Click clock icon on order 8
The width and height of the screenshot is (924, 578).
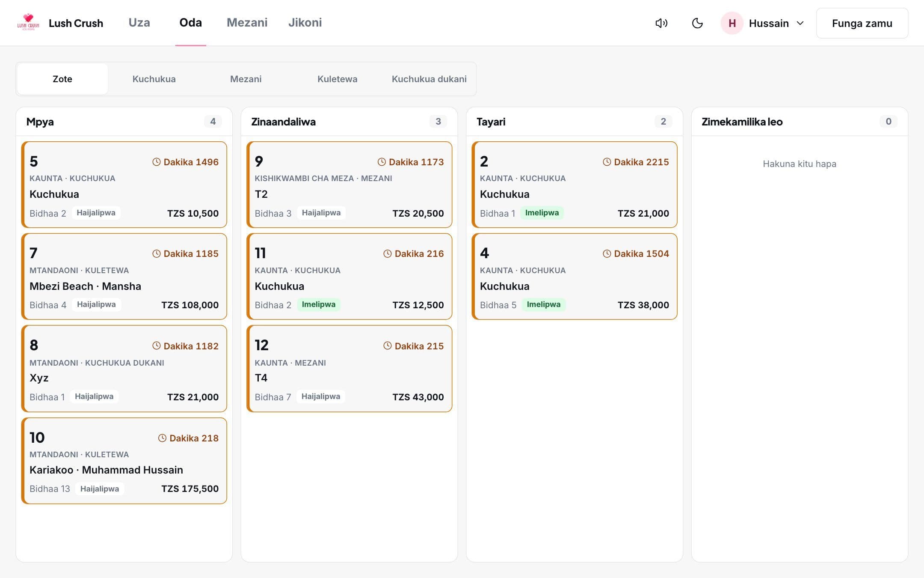157,346
